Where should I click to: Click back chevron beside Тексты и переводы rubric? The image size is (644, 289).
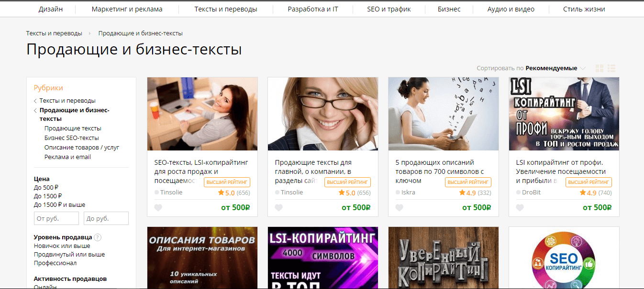[x=35, y=101]
